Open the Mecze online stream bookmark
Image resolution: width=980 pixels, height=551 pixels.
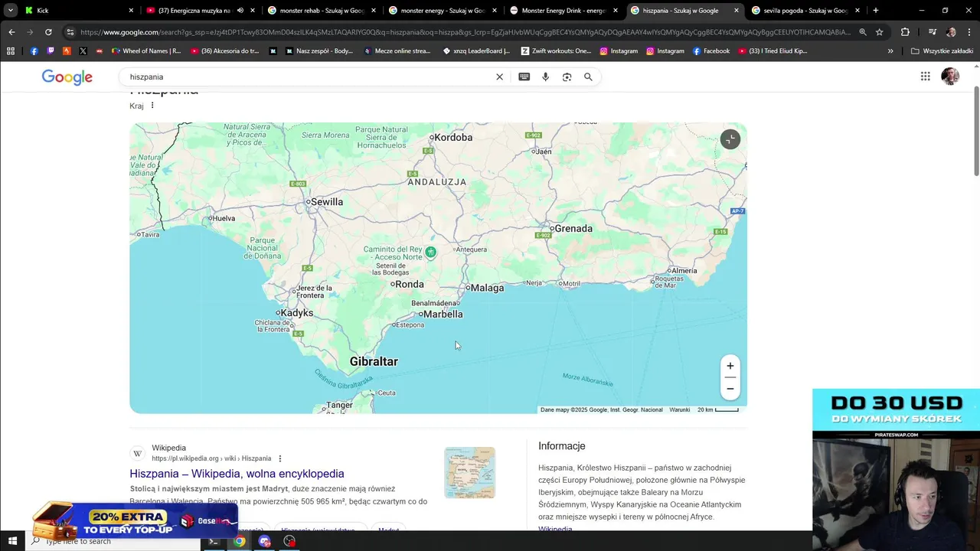click(x=397, y=51)
